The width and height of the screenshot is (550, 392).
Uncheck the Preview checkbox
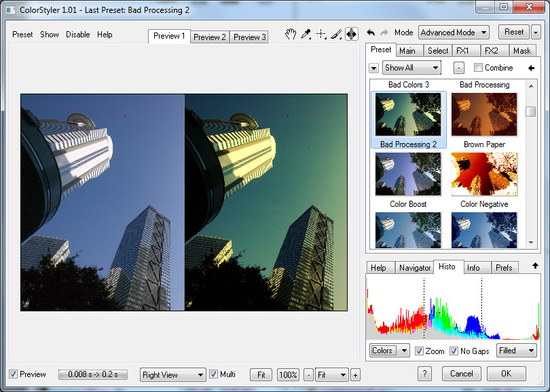tap(14, 374)
